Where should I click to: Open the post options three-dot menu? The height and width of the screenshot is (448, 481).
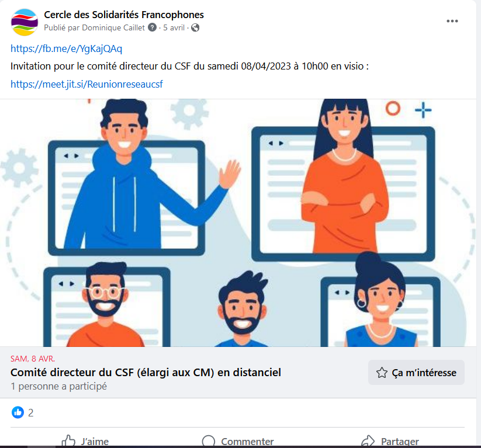tap(452, 21)
